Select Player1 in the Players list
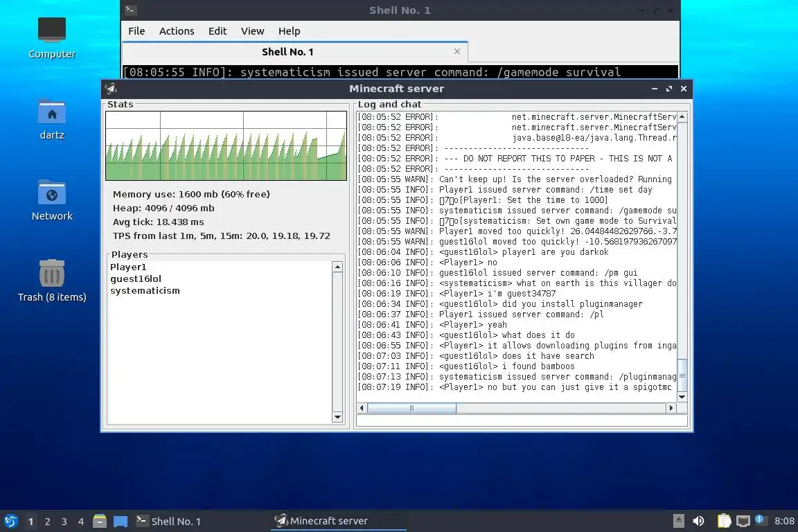 [128, 267]
